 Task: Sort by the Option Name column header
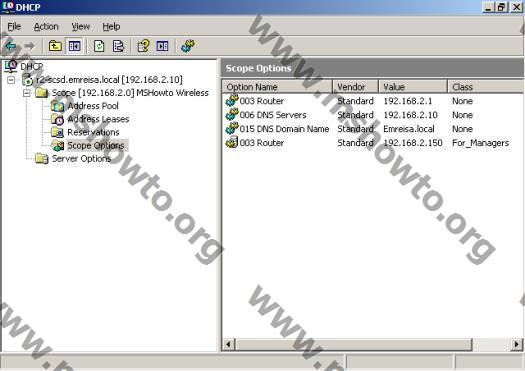pos(277,87)
